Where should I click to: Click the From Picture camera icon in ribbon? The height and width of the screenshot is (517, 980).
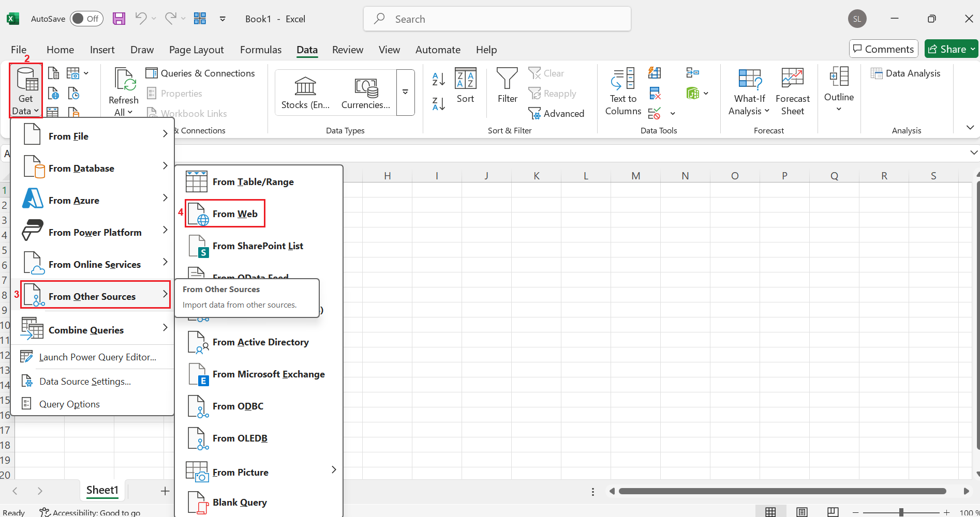coord(73,73)
